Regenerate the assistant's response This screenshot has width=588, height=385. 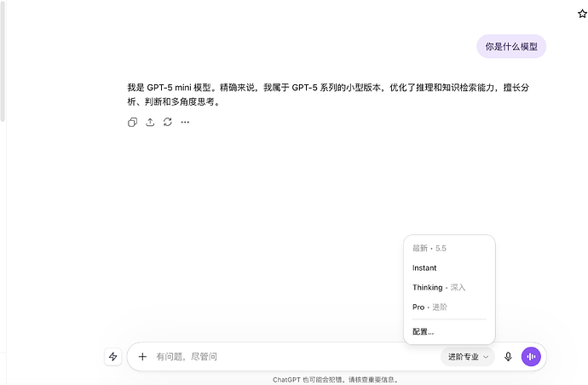click(x=168, y=122)
